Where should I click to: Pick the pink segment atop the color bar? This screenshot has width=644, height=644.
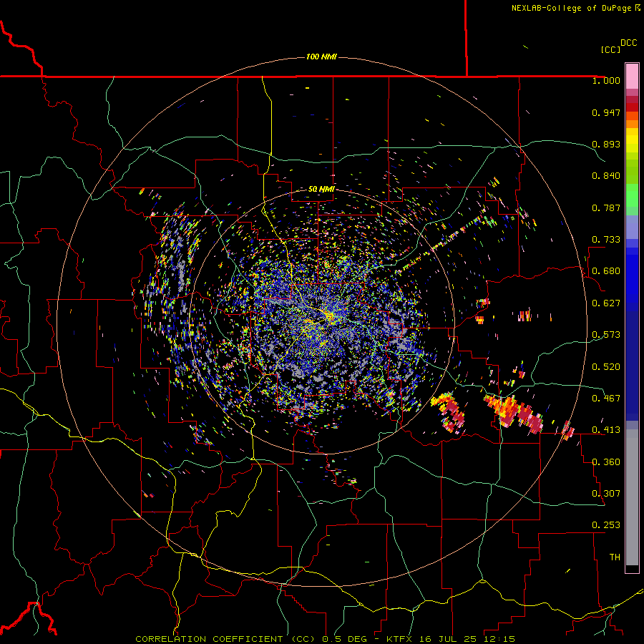tap(632, 76)
